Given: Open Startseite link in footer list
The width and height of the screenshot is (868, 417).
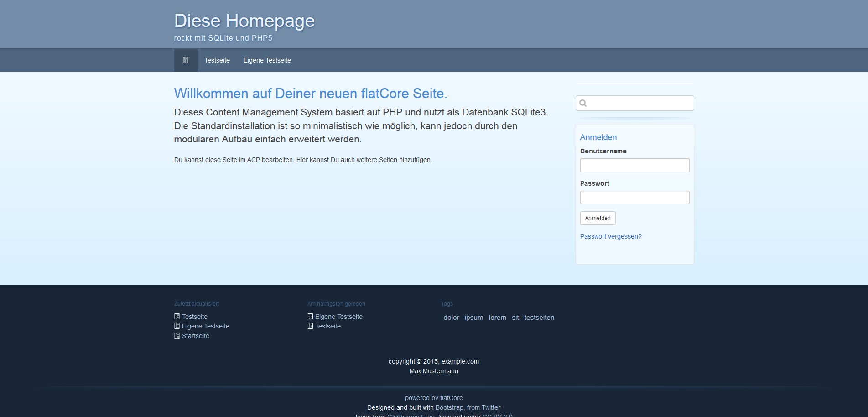Looking at the screenshot, I should 196,336.
